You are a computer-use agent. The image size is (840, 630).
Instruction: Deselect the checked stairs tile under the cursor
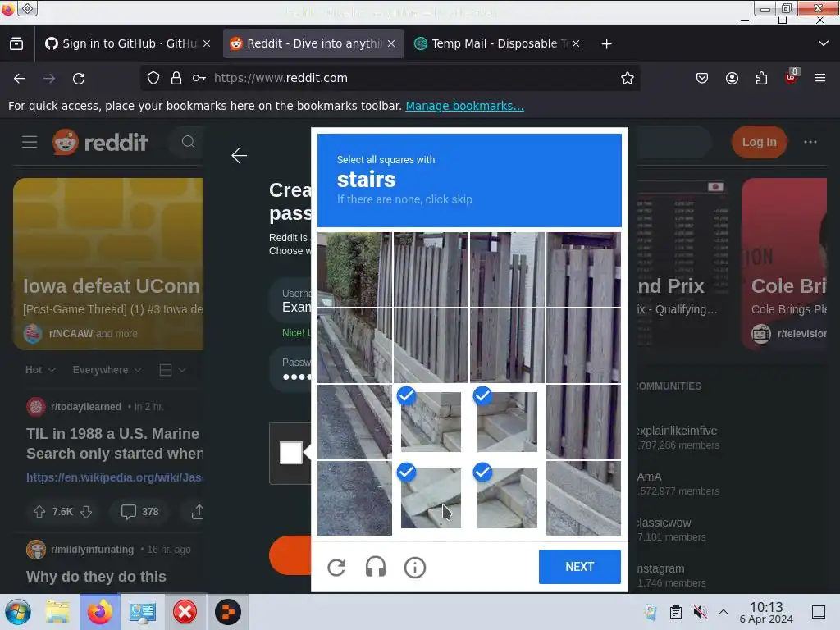(431, 498)
